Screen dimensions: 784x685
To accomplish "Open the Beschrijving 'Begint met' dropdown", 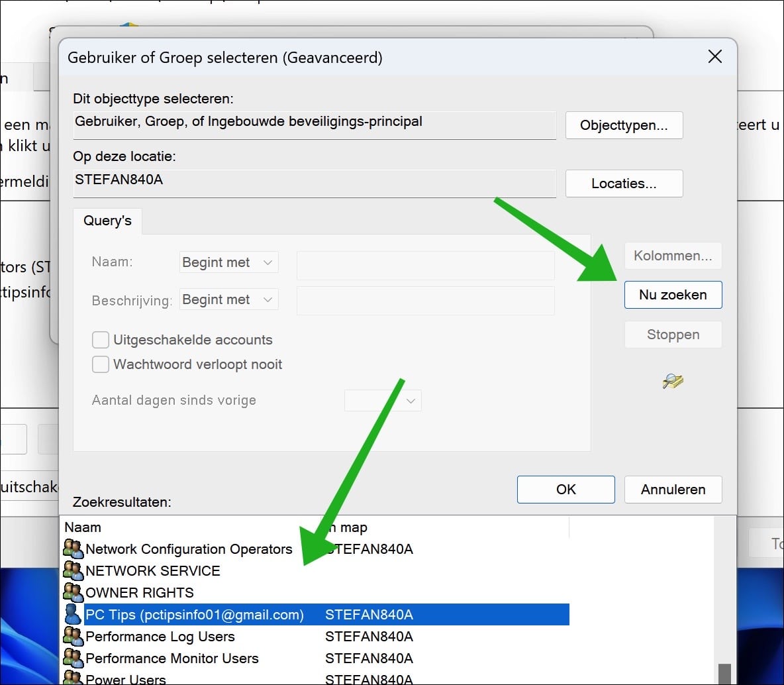I will (x=228, y=299).
